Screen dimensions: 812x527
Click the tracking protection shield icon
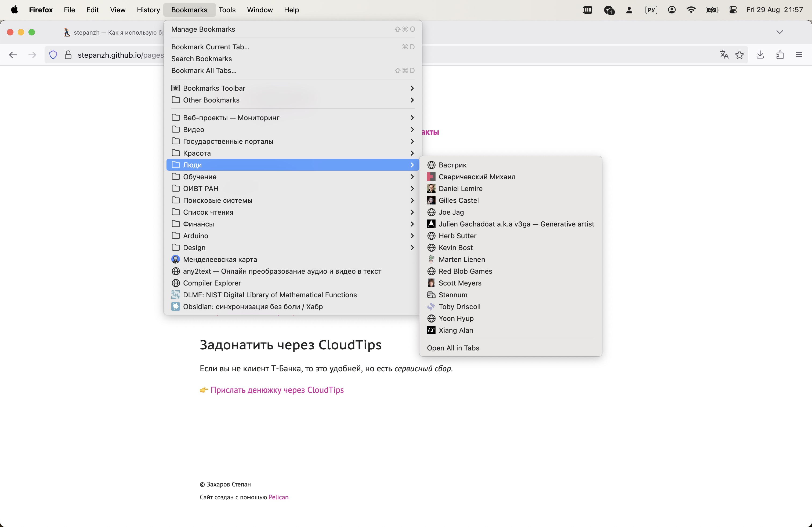(53, 55)
